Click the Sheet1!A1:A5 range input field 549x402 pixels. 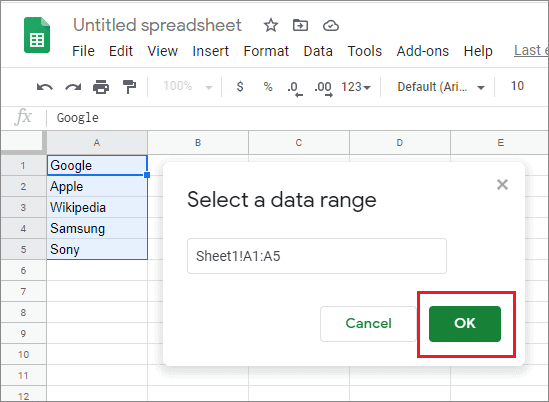(317, 256)
